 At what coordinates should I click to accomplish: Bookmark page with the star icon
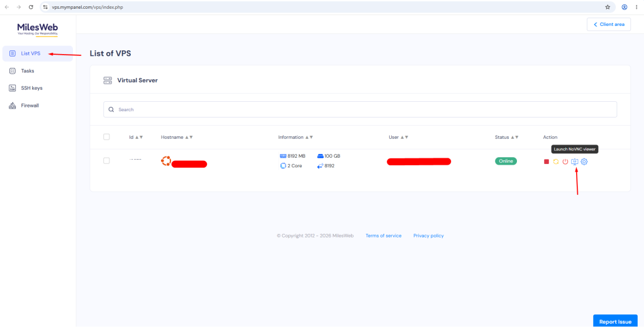608,7
